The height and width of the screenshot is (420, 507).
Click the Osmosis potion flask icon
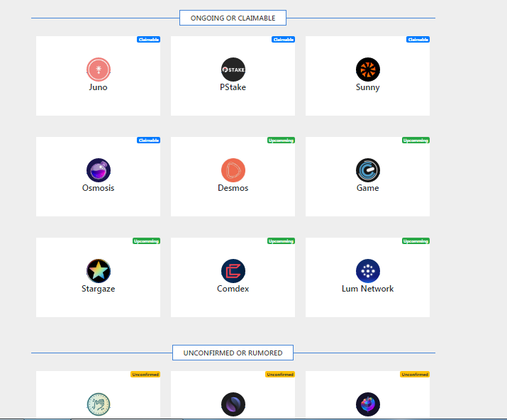coord(99,170)
